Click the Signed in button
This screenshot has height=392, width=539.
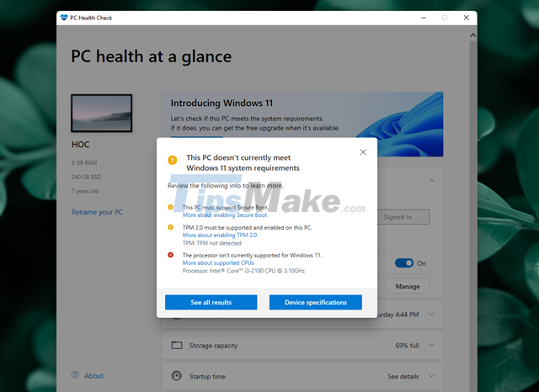pos(403,217)
